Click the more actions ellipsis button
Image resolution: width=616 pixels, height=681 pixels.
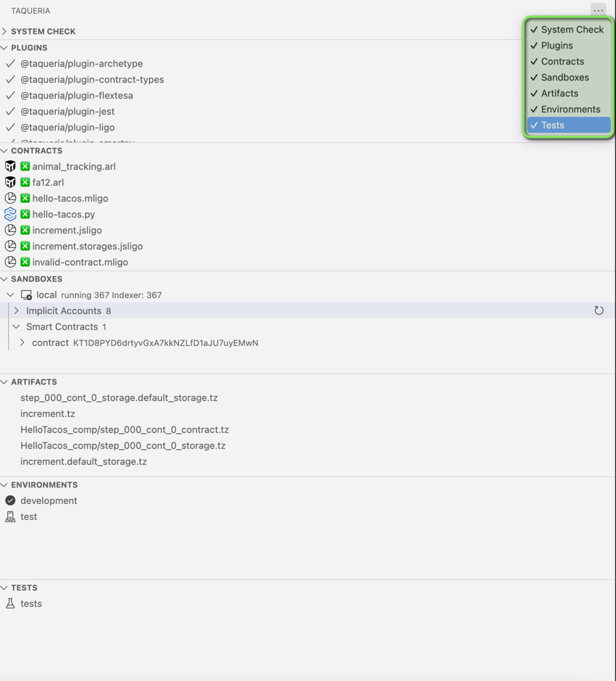point(598,10)
